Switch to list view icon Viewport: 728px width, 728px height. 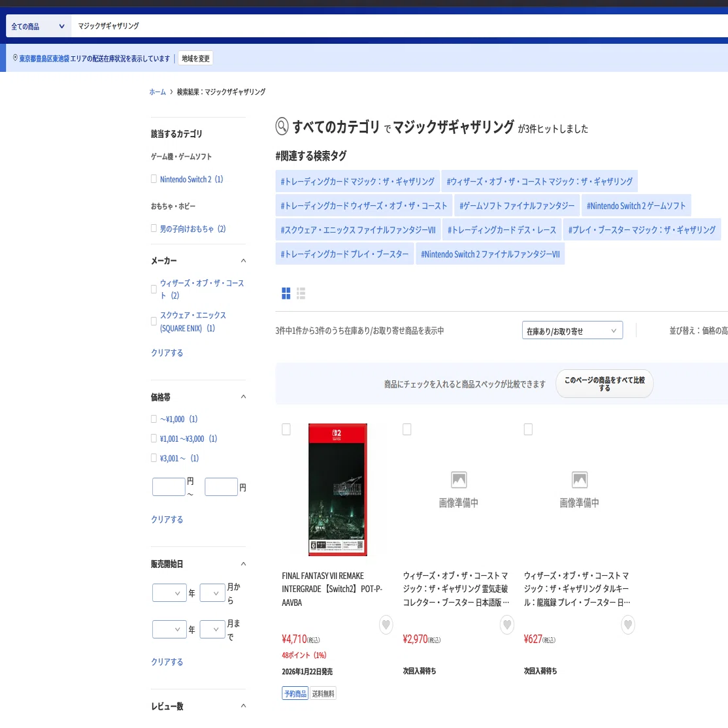point(301,293)
